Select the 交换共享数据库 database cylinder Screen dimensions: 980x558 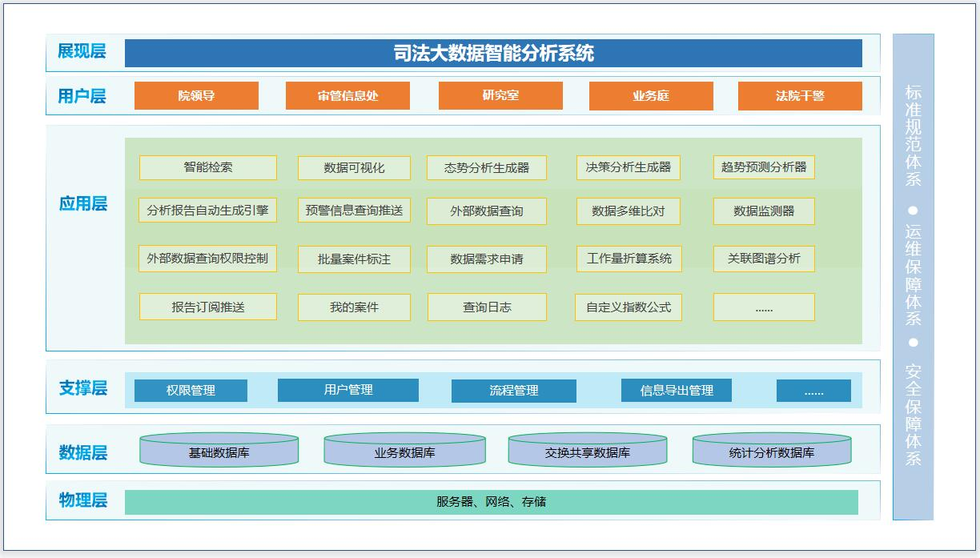coord(588,451)
